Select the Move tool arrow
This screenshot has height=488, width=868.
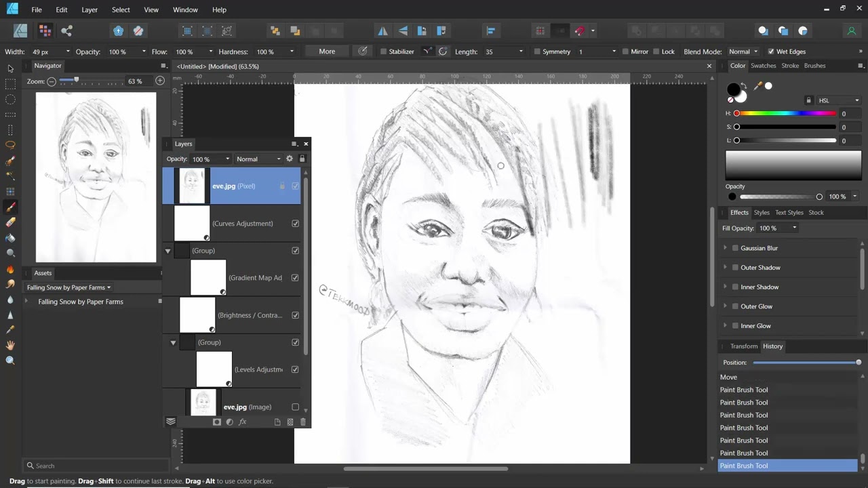[x=10, y=68]
